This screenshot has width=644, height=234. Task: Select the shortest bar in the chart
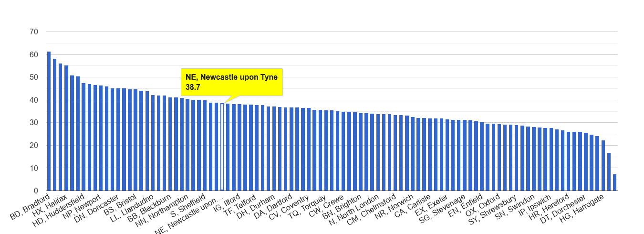click(614, 182)
